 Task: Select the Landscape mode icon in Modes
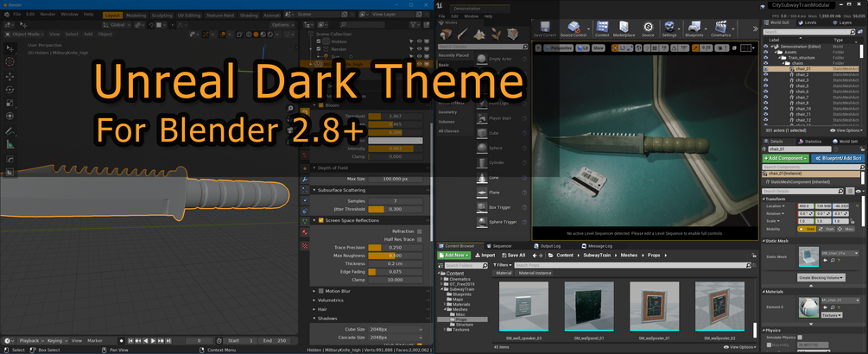coord(479,35)
